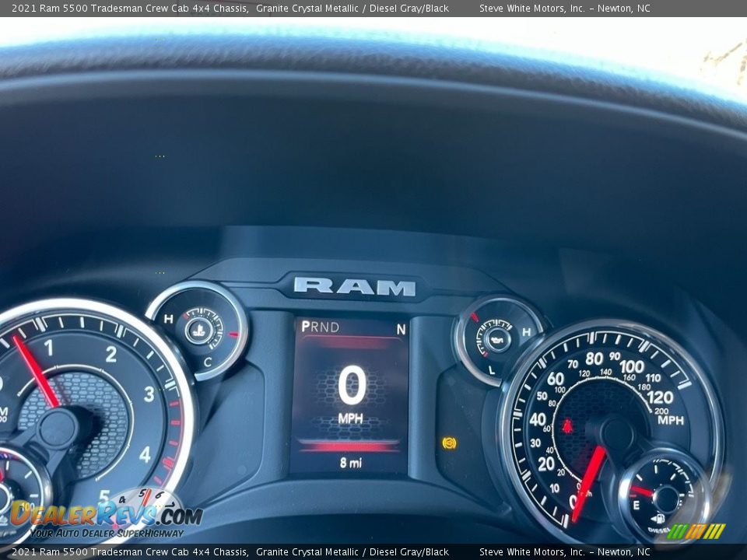The width and height of the screenshot is (747, 560).
Task: Click the "110" mark on the speedometer
Action: tap(653, 378)
